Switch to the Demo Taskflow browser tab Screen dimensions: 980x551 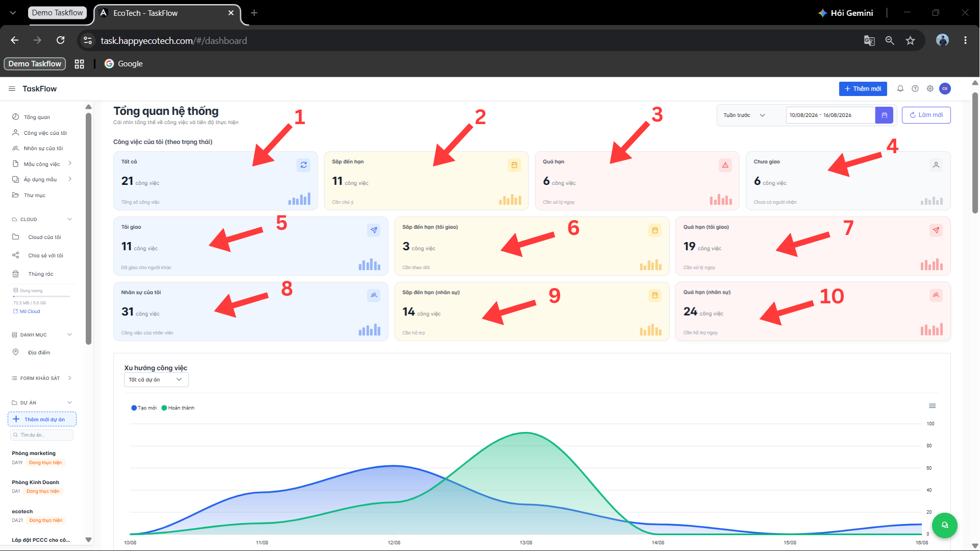click(57, 13)
